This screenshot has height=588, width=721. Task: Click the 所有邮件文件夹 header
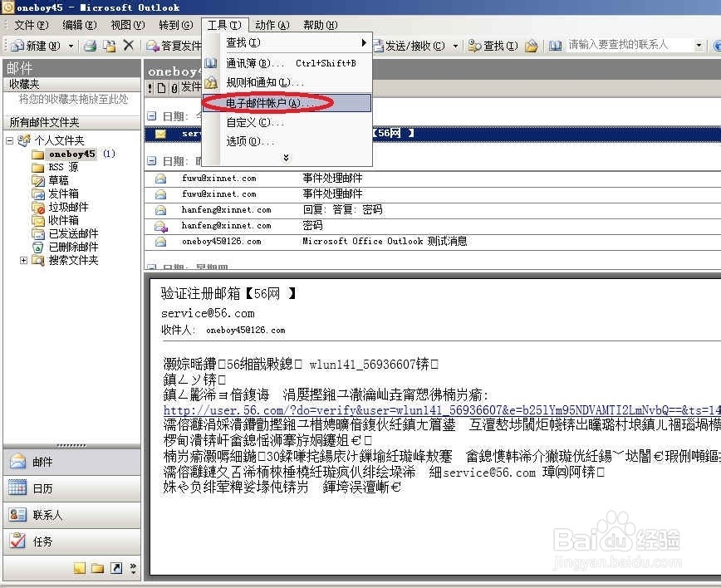[71, 122]
